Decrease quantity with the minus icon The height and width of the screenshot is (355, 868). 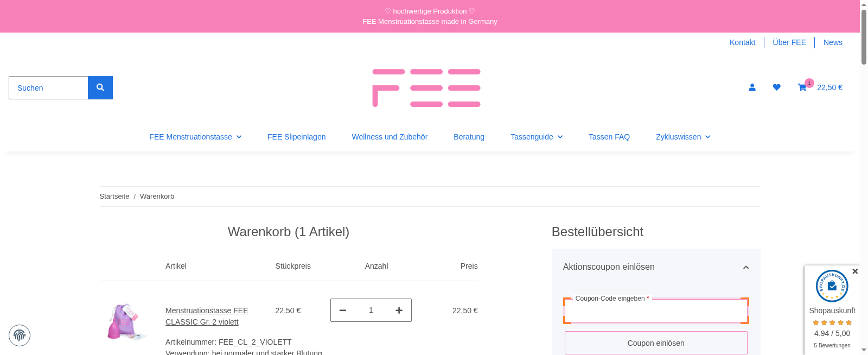(343, 310)
